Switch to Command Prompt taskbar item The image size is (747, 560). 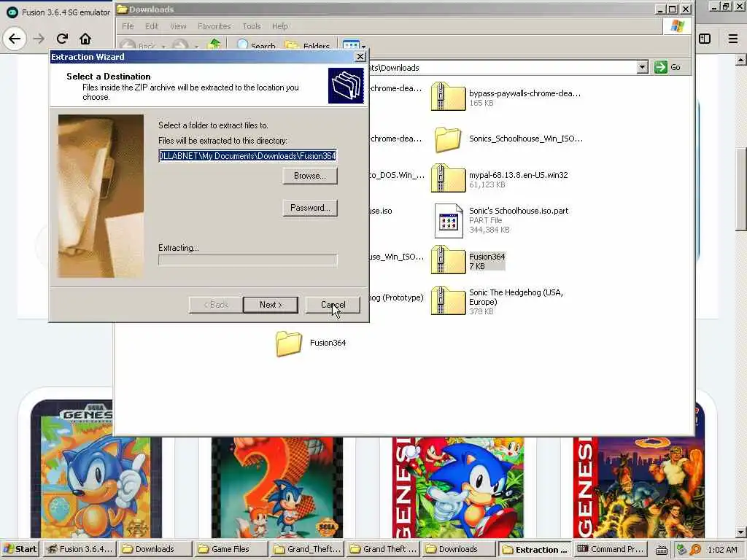click(x=611, y=549)
